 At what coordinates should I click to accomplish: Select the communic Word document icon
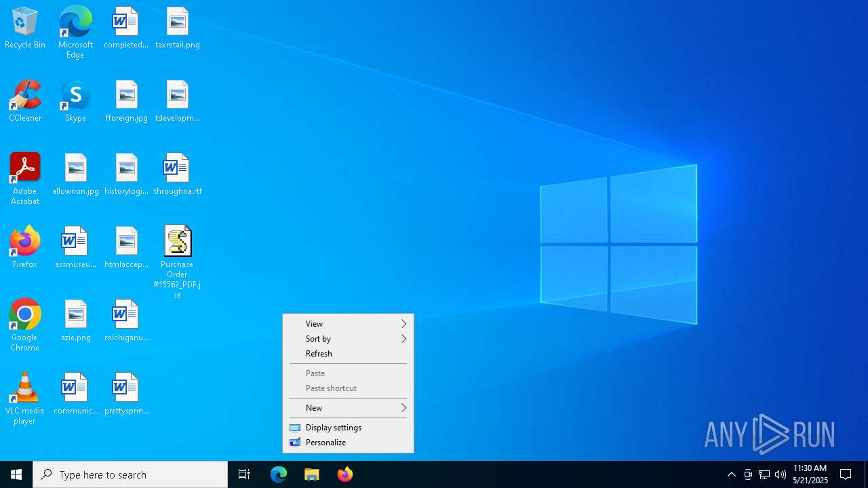tap(75, 394)
